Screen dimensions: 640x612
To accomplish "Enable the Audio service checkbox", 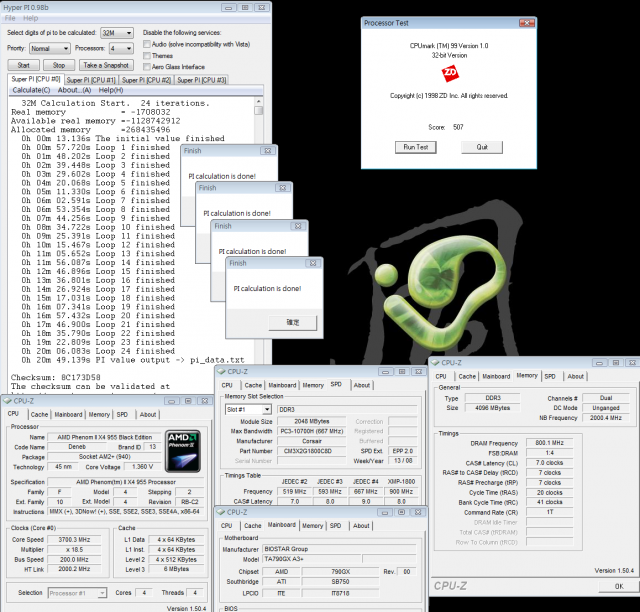I will coord(147,44).
